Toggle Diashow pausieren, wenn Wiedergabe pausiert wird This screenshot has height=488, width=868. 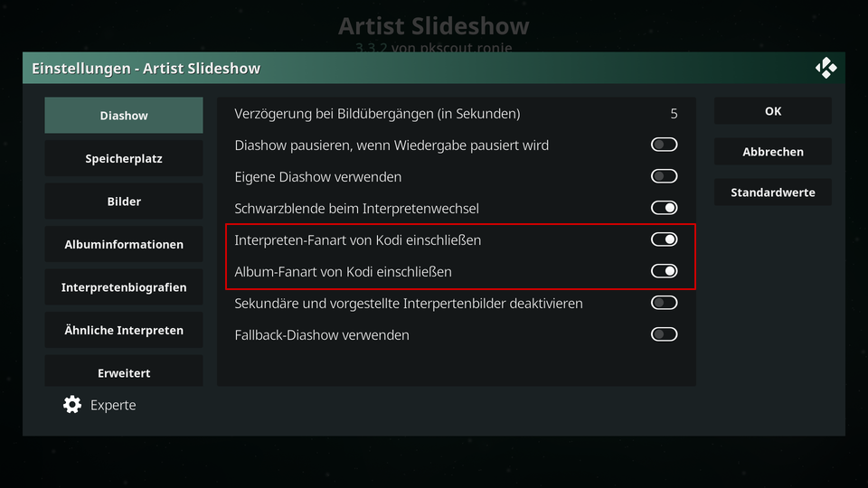[664, 145]
